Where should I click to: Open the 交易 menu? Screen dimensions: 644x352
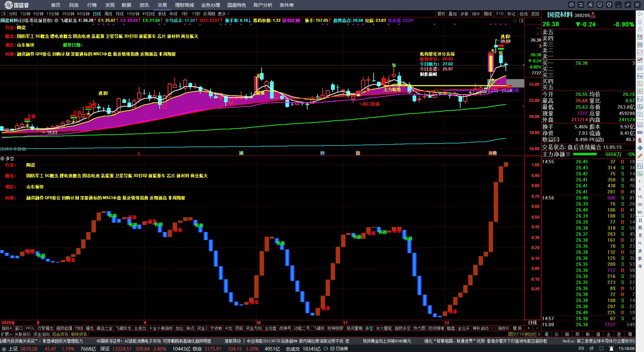pyautogui.click(x=162, y=5)
